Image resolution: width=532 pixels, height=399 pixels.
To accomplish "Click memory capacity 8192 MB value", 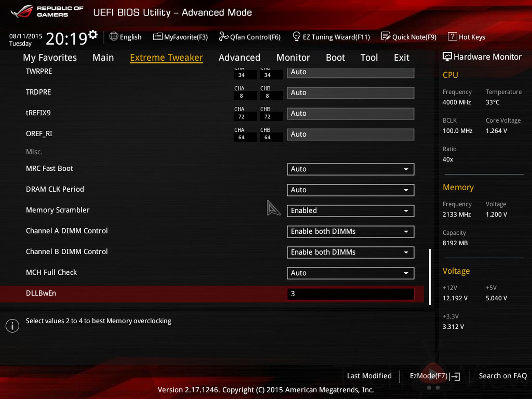I will (x=455, y=243).
